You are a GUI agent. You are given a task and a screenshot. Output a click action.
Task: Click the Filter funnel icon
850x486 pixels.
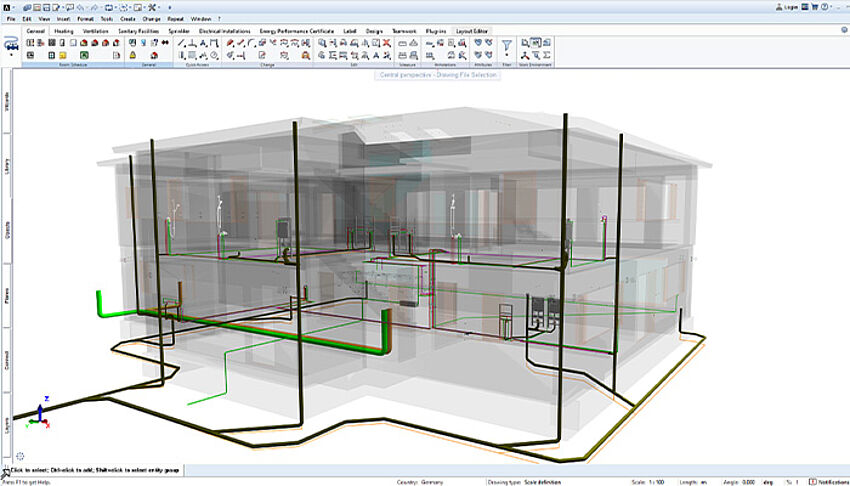click(x=506, y=45)
